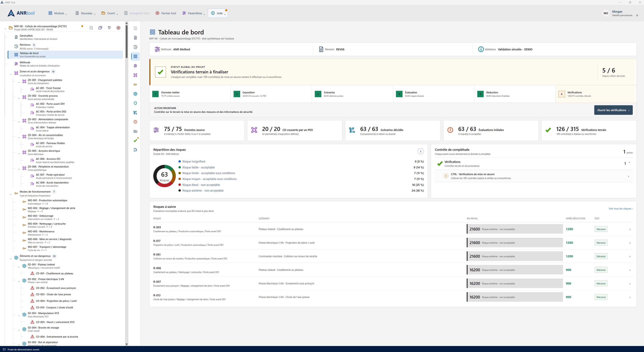Open the Nouveau dropdown menu
This screenshot has height=352, width=644.
point(86,13)
